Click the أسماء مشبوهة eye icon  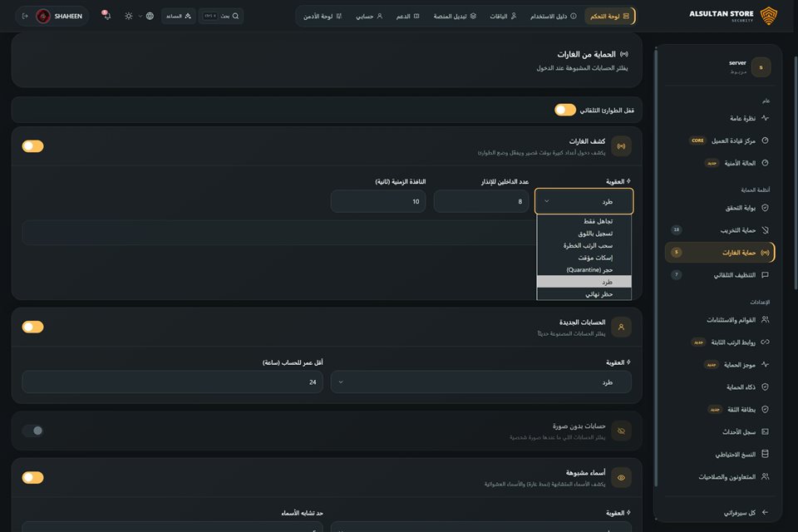click(621, 477)
